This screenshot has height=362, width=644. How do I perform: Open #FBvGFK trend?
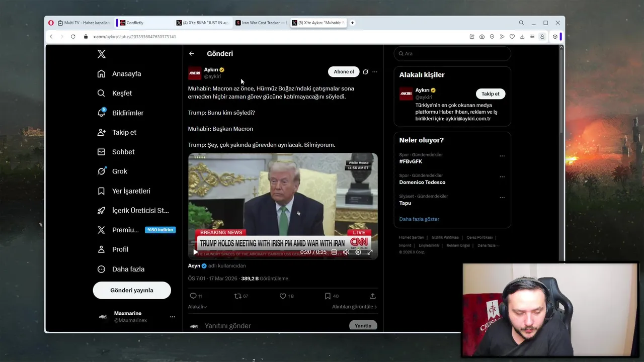411,162
